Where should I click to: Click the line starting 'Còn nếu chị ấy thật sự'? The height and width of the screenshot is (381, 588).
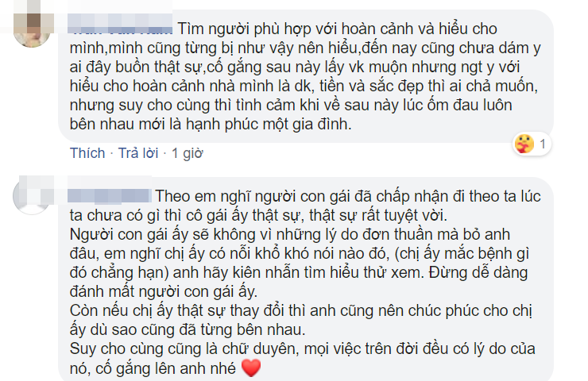tap(300, 311)
